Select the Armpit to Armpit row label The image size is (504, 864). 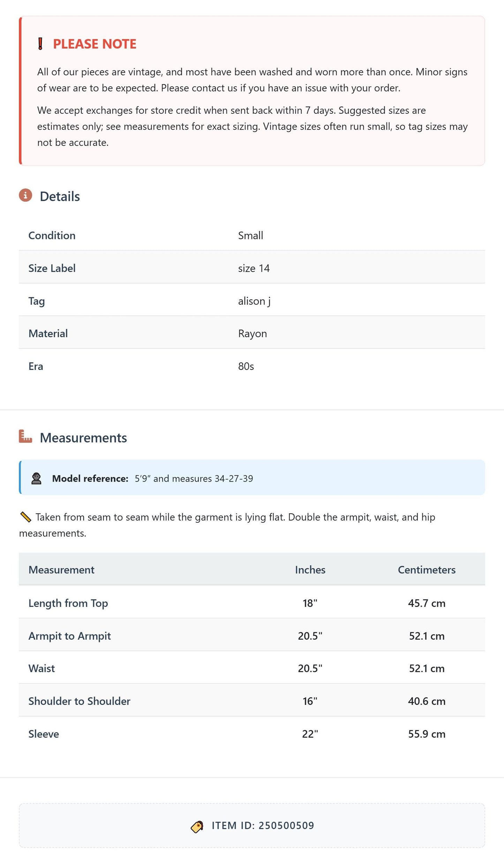tap(70, 636)
